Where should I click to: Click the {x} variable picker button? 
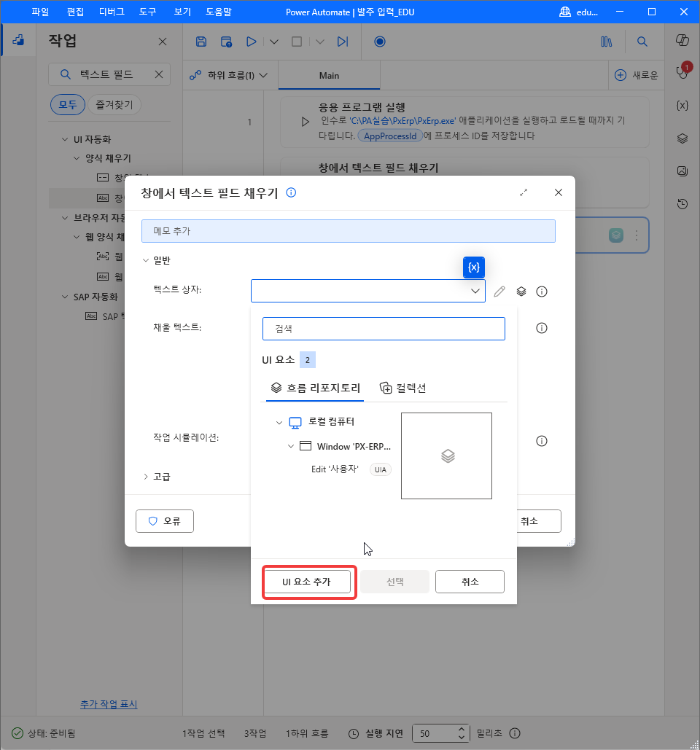tap(474, 267)
